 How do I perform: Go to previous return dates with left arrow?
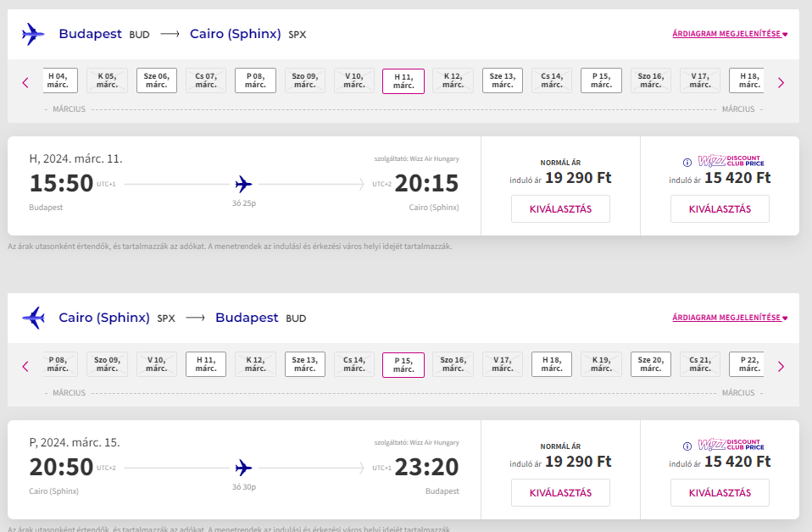click(25, 366)
